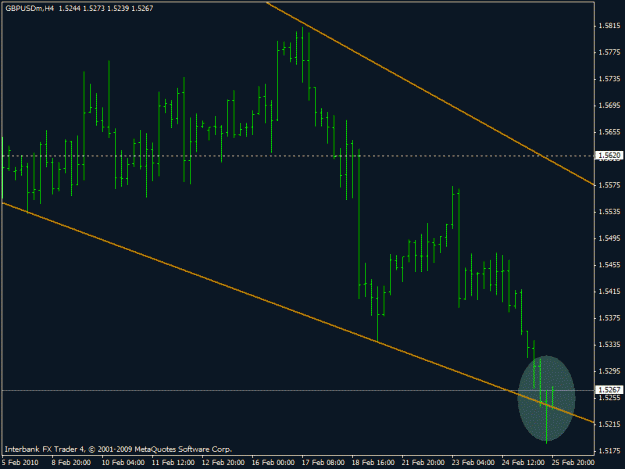Click the 1.5267 current price label

(x=609, y=390)
